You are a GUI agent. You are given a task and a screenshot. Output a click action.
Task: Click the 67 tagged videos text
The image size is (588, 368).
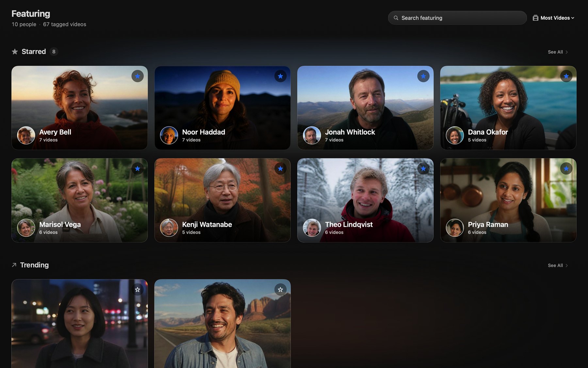65,24
